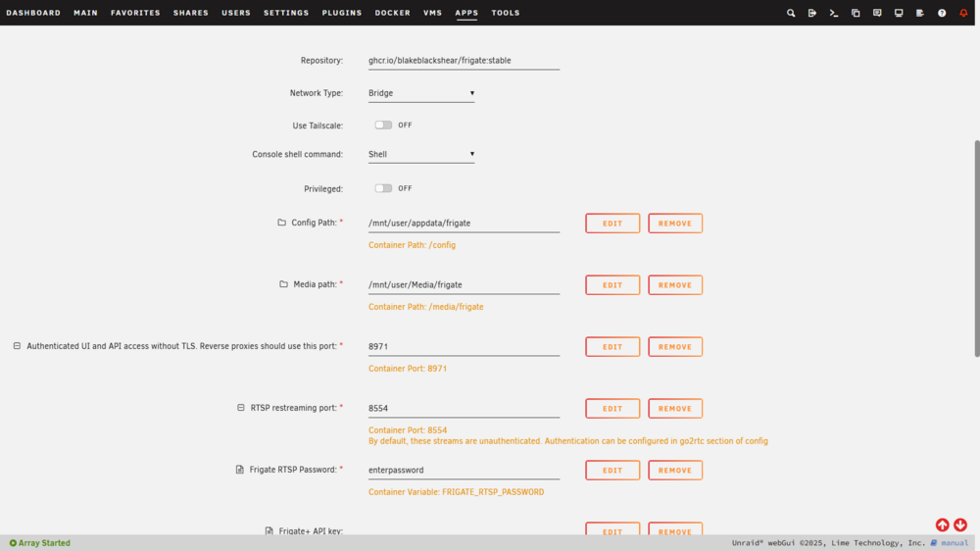980x551 pixels.
Task: Open the Plugins menu item
Action: point(342,13)
